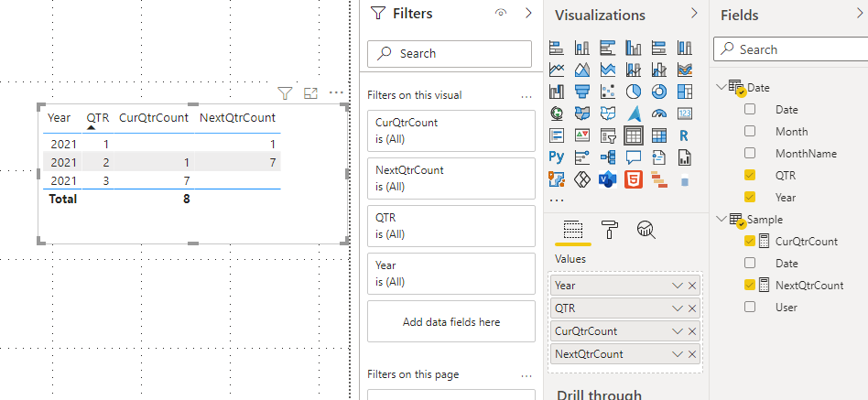Switch to the Fields build tab
The height and width of the screenshot is (400, 868).
click(x=573, y=229)
